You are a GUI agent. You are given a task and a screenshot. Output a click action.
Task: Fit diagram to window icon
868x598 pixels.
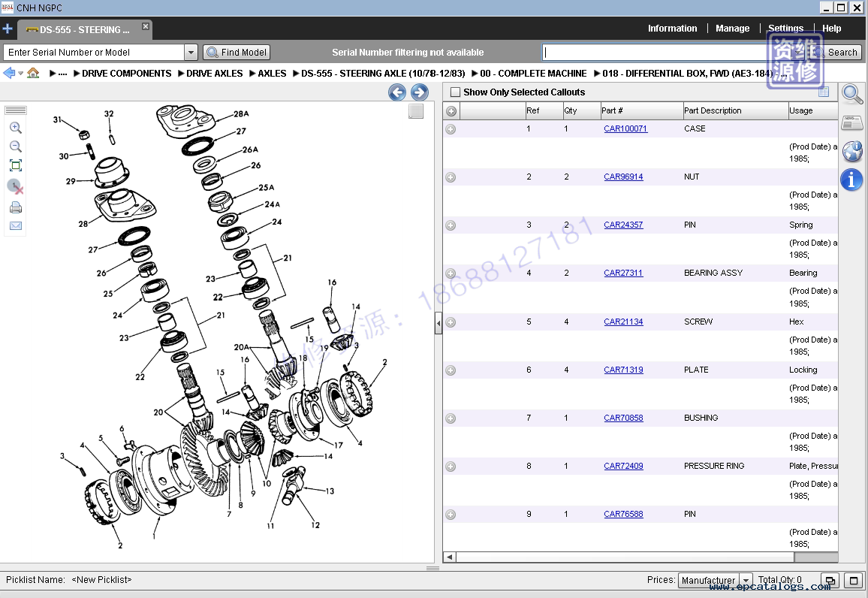click(x=15, y=166)
